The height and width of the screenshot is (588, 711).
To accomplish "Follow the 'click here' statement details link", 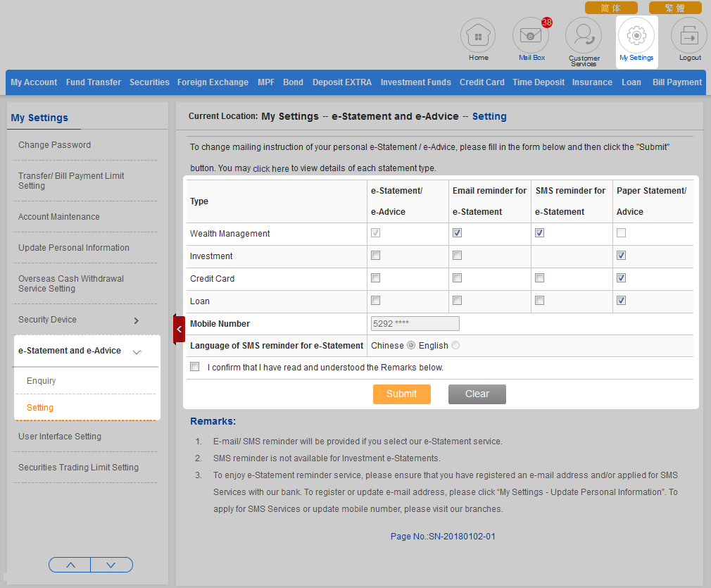I will (x=271, y=169).
